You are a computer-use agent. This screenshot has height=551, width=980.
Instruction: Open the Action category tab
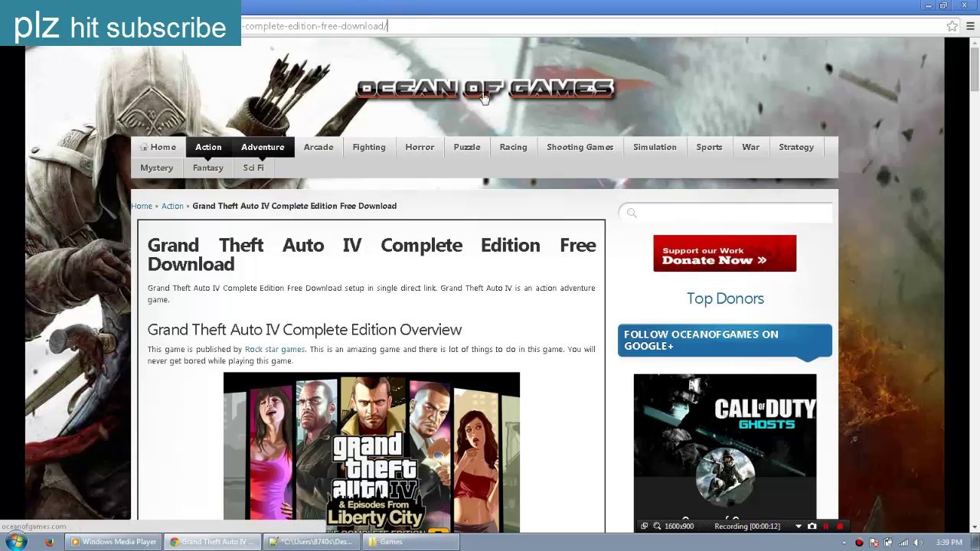coord(208,147)
